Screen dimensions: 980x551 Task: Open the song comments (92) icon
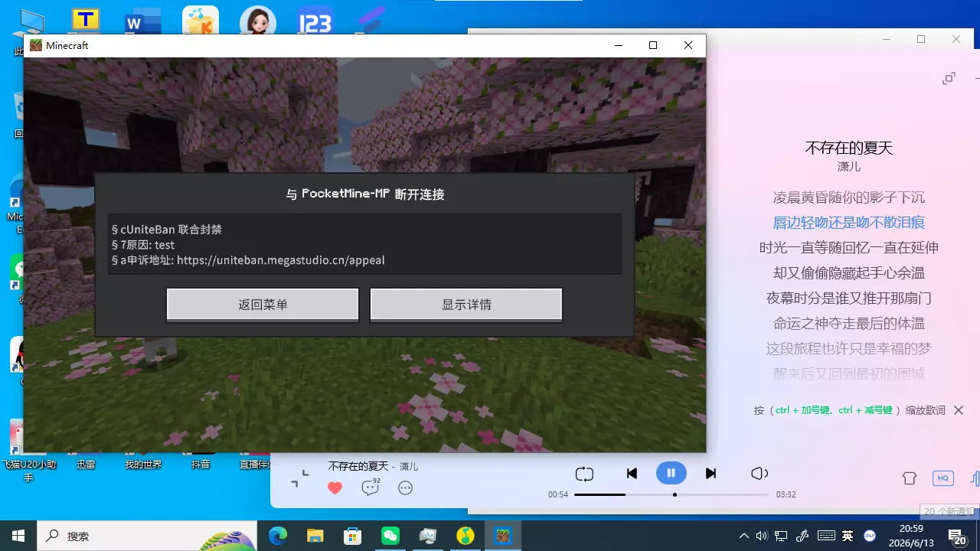[371, 487]
